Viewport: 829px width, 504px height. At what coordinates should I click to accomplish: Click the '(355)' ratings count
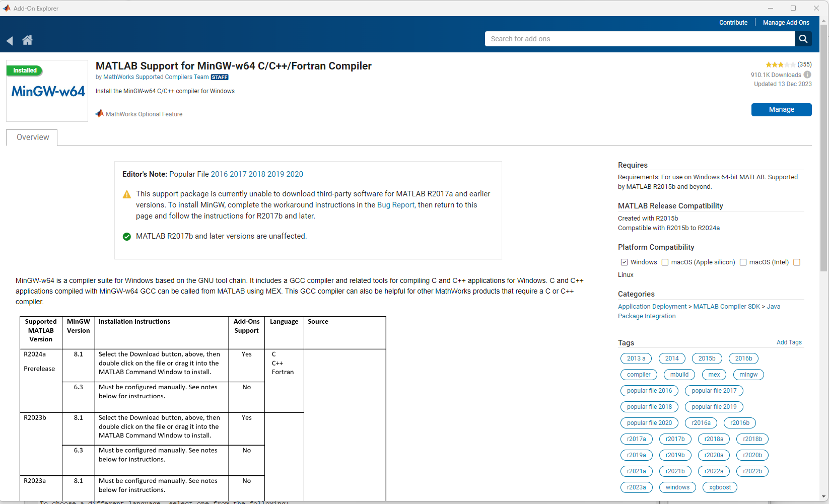(x=804, y=64)
